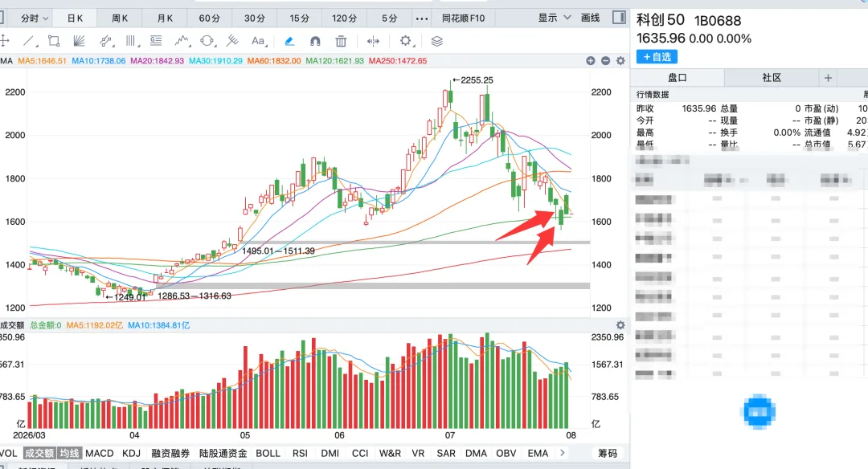Open MA indicator settings gear
Screen dimensions: 868x469
[620, 61]
